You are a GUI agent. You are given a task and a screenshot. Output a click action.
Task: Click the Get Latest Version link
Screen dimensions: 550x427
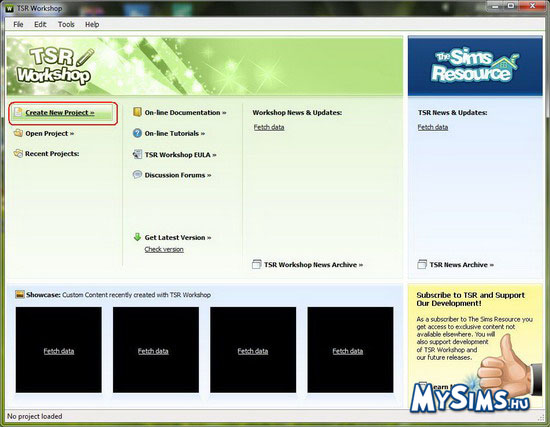[178, 238]
